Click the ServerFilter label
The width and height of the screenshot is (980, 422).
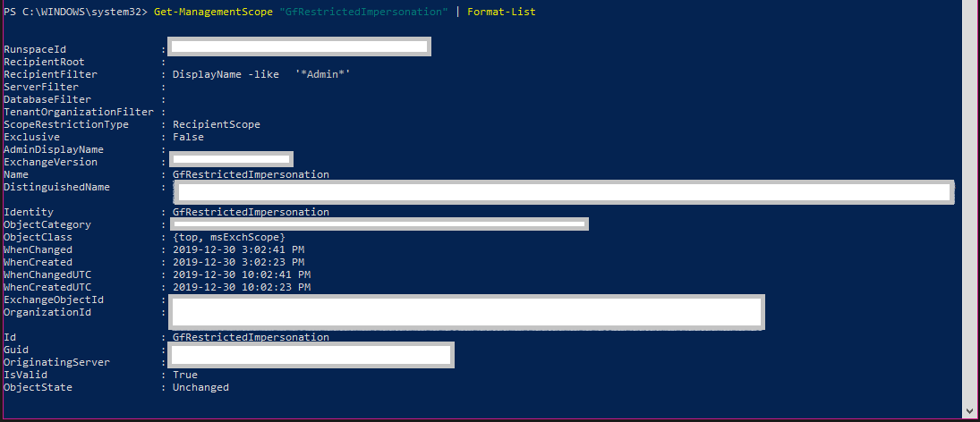tap(41, 87)
